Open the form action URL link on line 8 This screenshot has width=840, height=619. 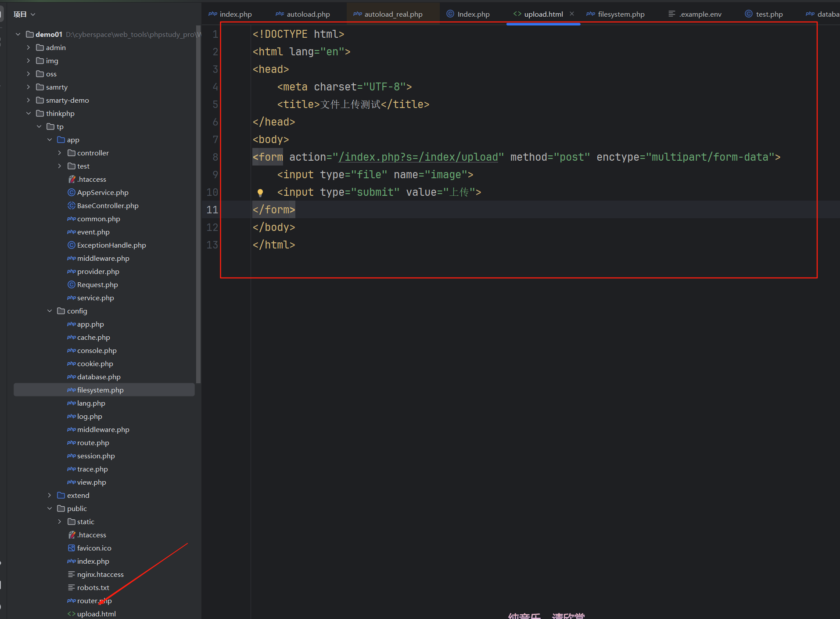coord(418,157)
